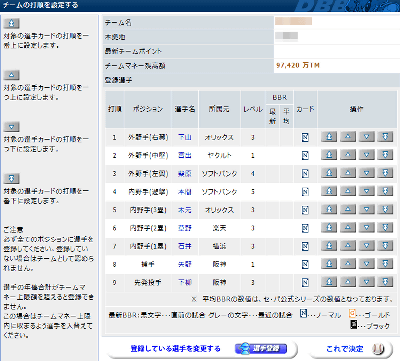The height and width of the screenshot is (361, 400).
Task: Open player name link for the shortstop row 4
Action: (x=185, y=192)
